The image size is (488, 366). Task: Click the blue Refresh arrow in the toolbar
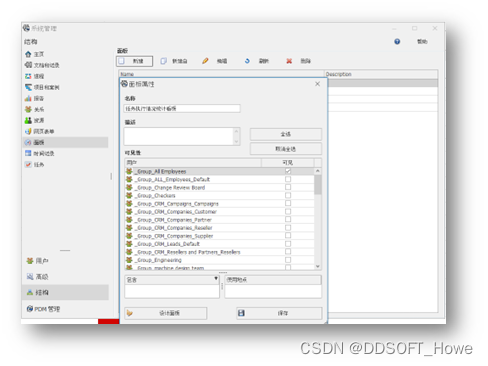(247, 61)
